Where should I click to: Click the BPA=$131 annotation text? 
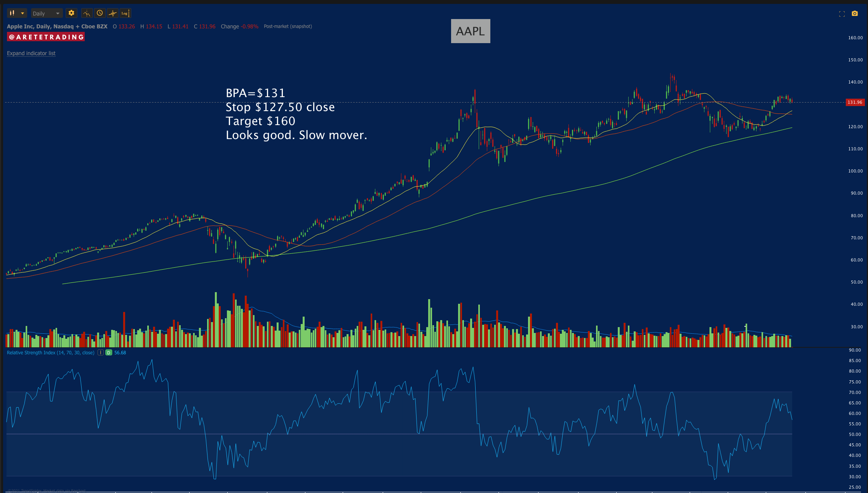[x=256, y=93]
